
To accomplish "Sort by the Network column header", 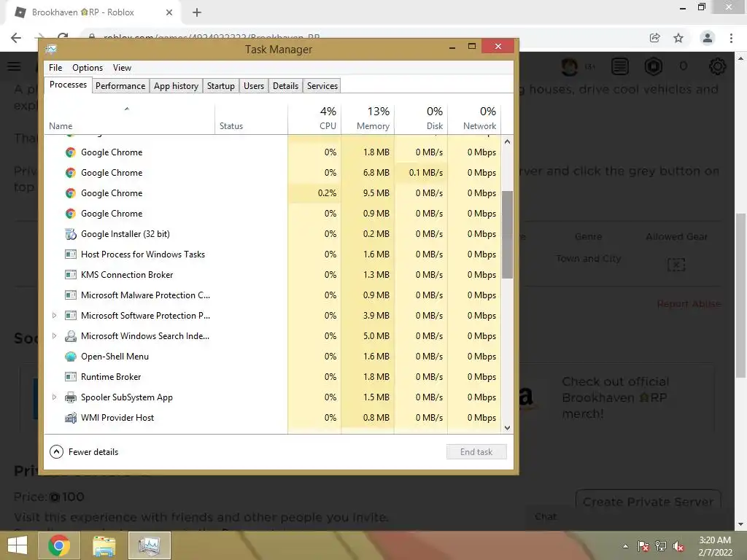I will point(474,117).
